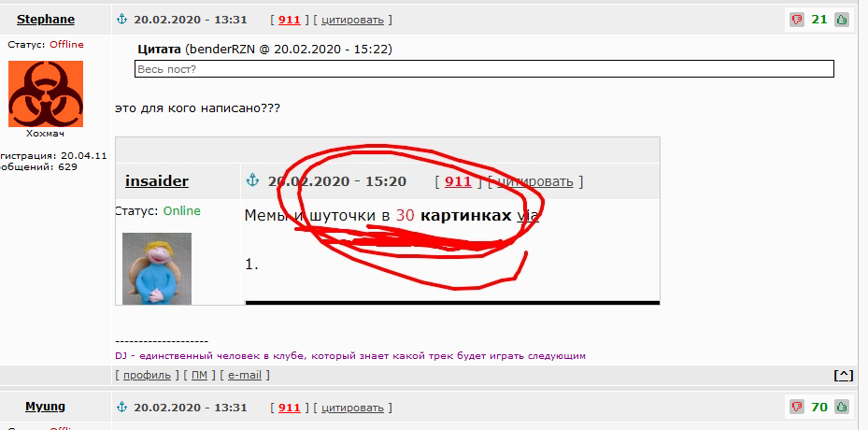Jump to top with the [^] link
The width and height of the screenshot is (868, 430).
[844, 375]
